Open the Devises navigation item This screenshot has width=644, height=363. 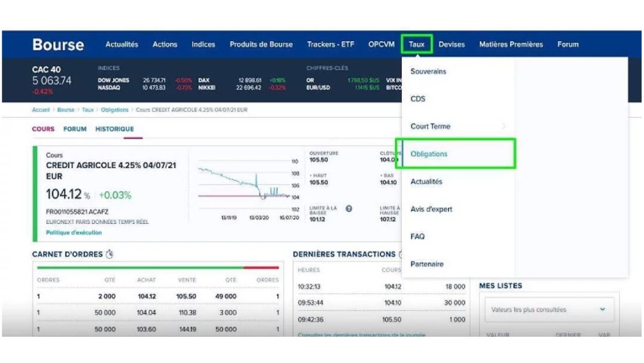[x=451, y=45]
